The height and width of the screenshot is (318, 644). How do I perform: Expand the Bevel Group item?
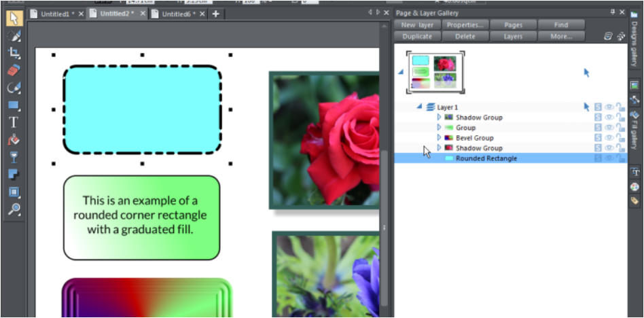439,138
